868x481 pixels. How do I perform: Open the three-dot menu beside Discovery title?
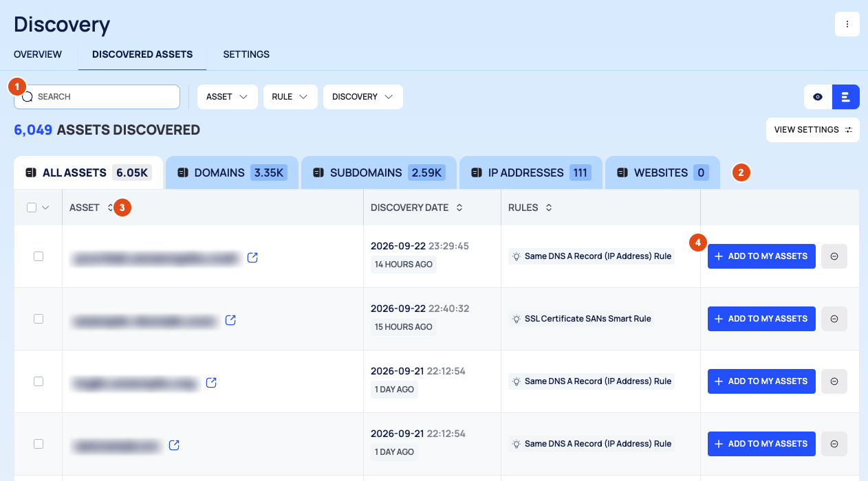(847, 24)
